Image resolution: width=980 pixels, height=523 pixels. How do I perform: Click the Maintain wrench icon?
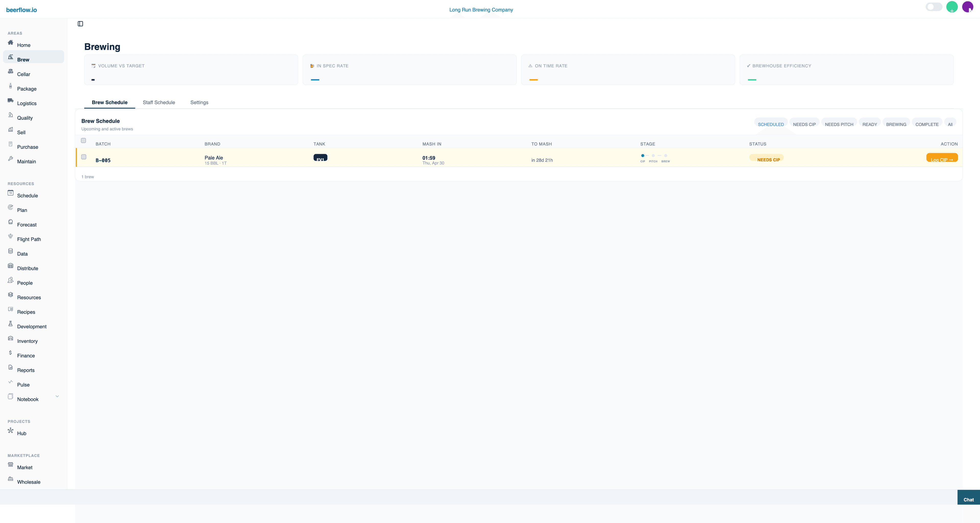pyautogui.click(x=11, y=159)
